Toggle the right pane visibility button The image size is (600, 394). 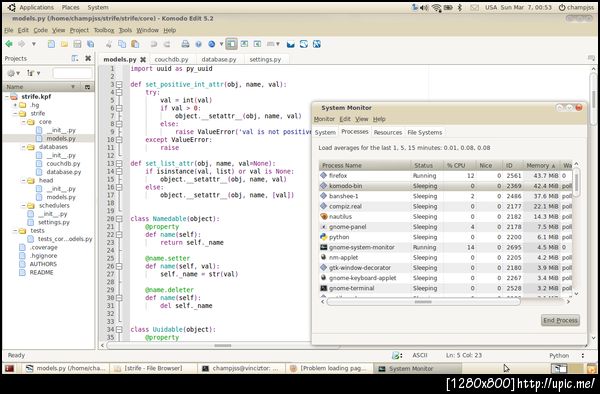pyautogui.click(x=257, y=44)
